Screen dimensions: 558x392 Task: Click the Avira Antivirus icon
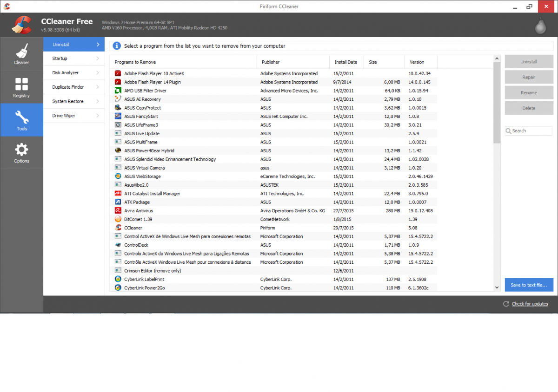(x=118, y=211)
